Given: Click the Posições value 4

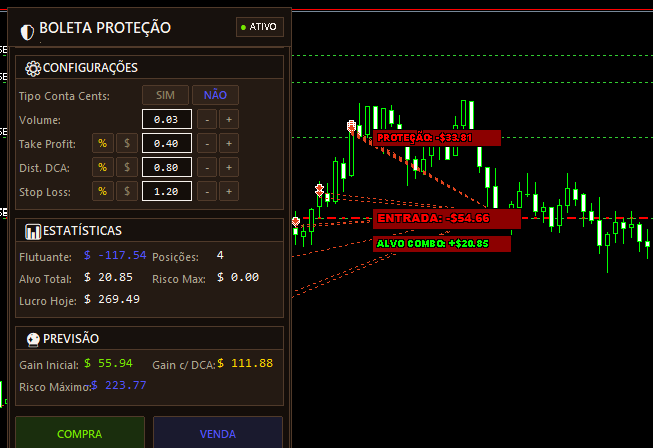Looking at the screenshot, I should (220, 255).
